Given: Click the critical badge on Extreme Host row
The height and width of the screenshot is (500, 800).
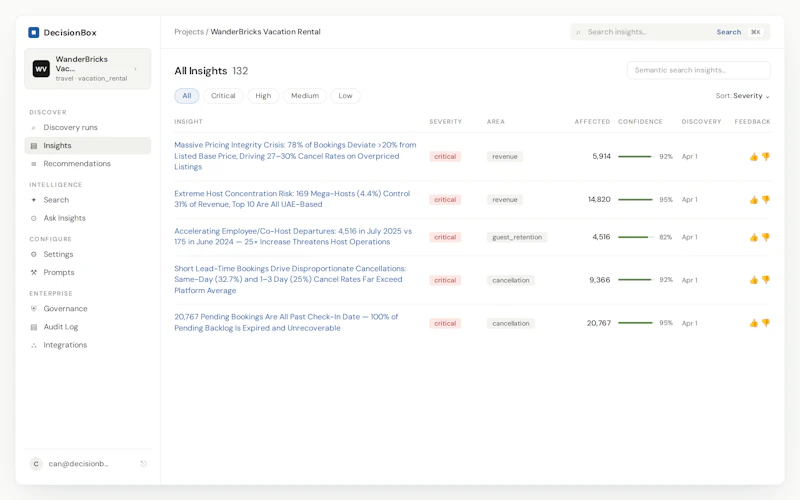Looking at the screenshot, I should click(445, 199).
